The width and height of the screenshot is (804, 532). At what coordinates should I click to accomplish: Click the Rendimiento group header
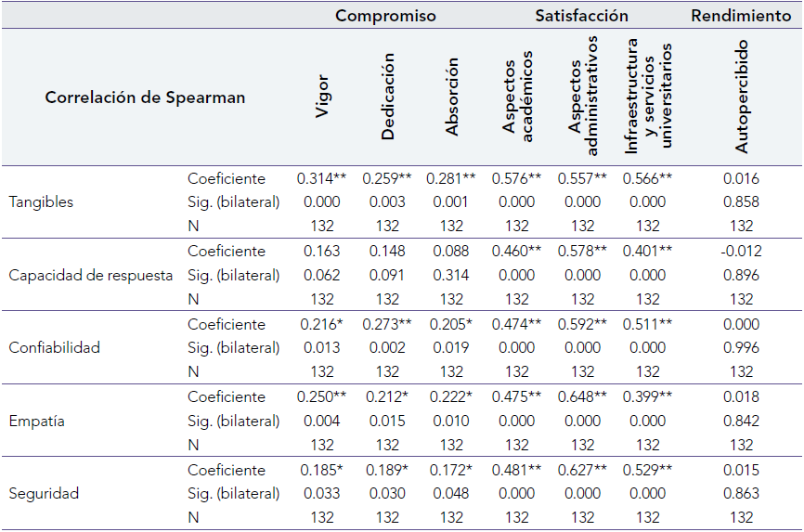tap(741, 16)
